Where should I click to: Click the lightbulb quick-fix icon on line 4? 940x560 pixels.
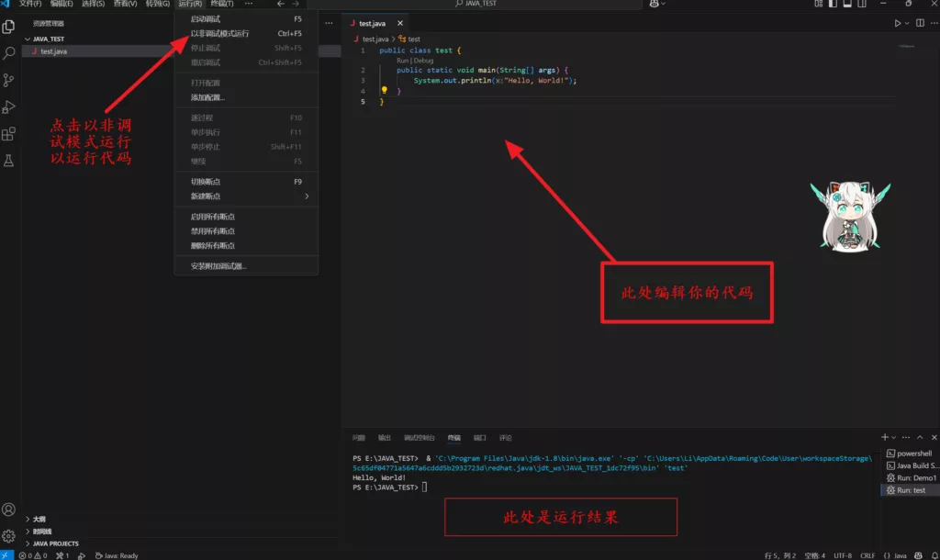point(385,91)
